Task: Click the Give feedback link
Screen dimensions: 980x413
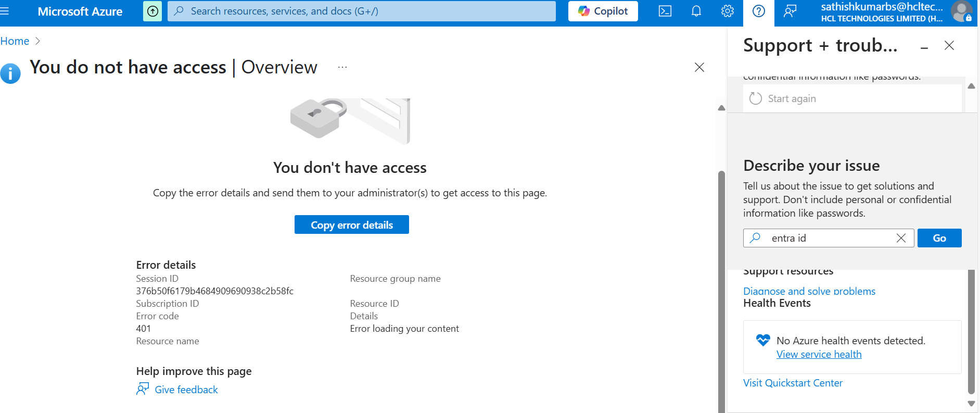Action: [x=186, y=390]
